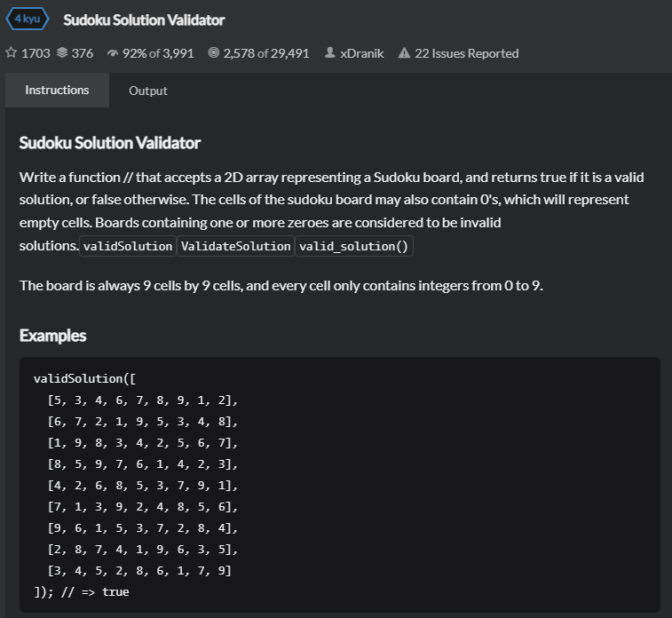Click the star icon to favorite kata
This screenshot has height=618, width=672.
click(12, 53)
